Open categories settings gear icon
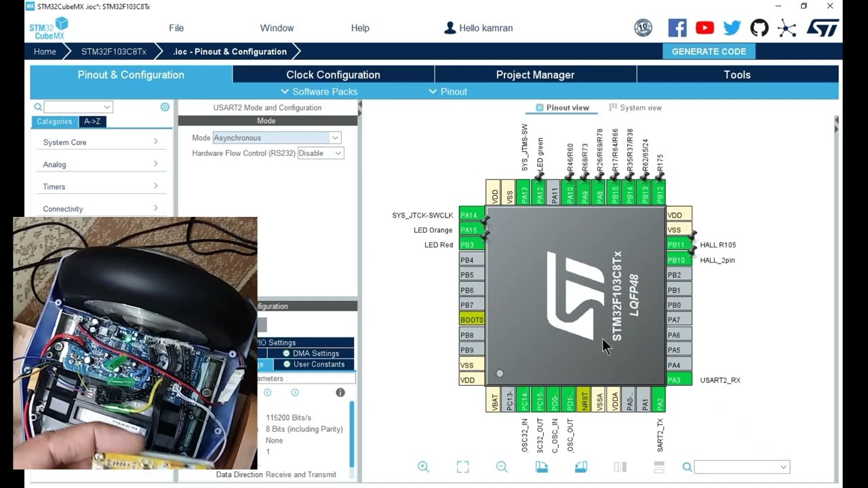Screen dimensions: 868x488 (x=165, y=107)
